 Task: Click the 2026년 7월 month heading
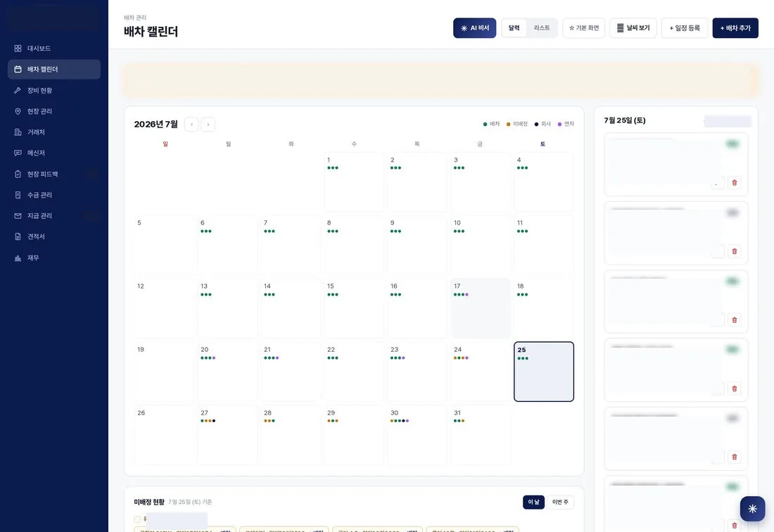(x=156, y=125)
